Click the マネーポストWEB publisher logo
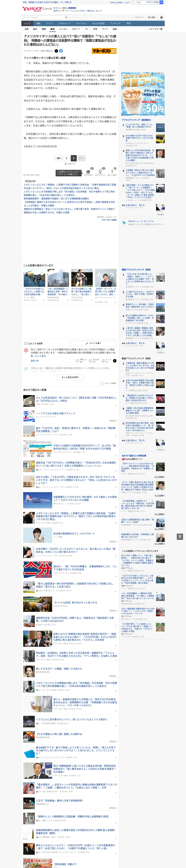Viewport: 186px width, 868px height. coord(104,51)
